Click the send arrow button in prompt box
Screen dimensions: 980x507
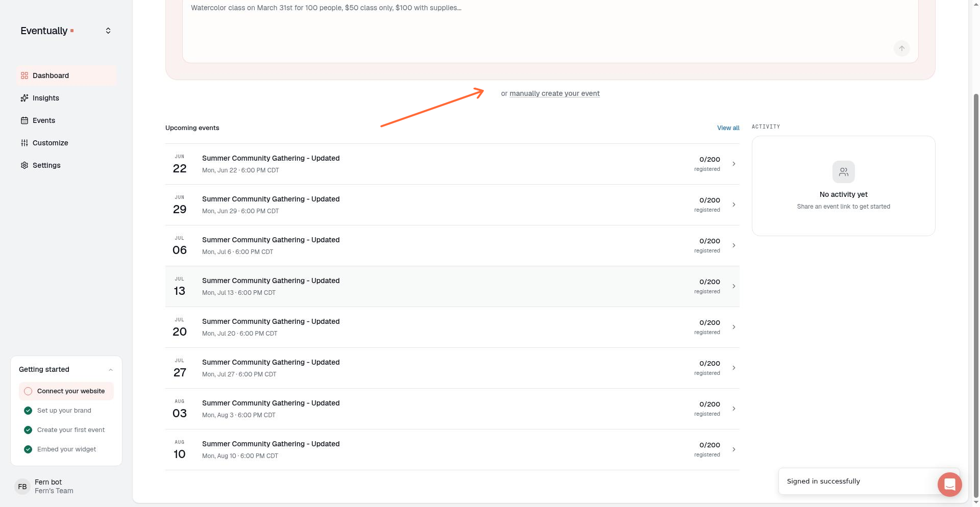pyautogui.click(x=902, y=48)
